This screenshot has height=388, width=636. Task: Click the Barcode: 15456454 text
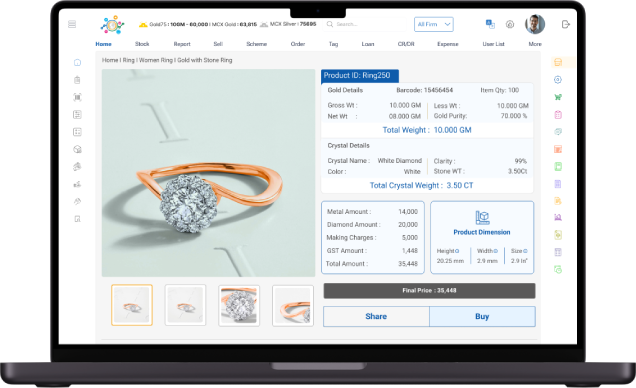click(424, 90)
